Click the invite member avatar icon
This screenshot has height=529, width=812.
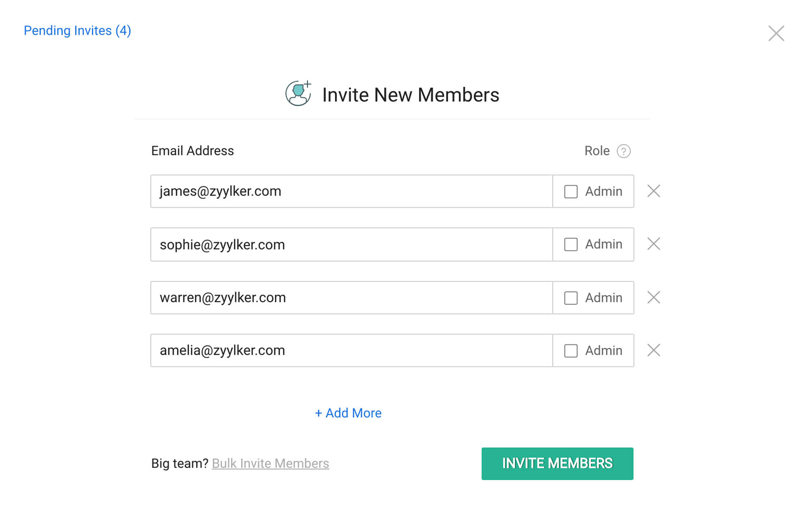pyautogui.click(x=298, y=93)
